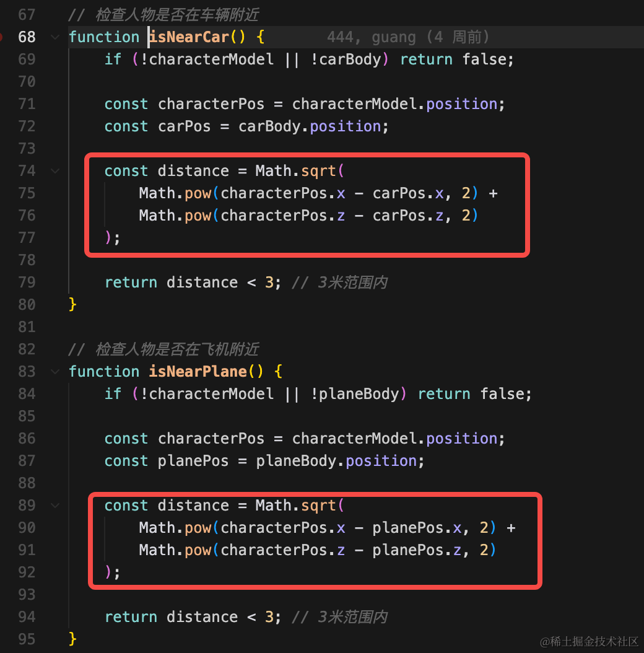Click the comment '检查人物是否在飞机附近'
644x653 pixels.
click(x=177, y=349)
